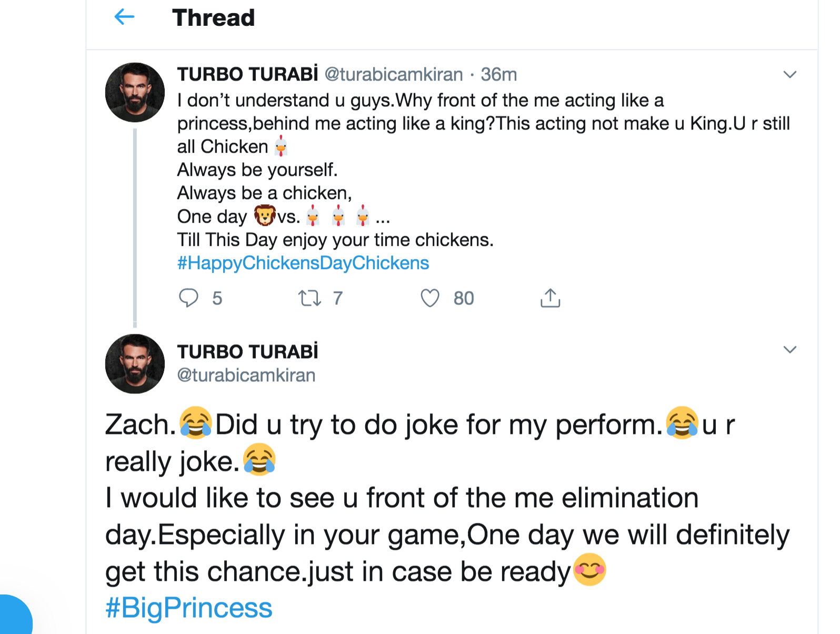Open the #HappyChickensDayChickens hashtag
Viewport: 840px width, 634px height.
[303, 263]
